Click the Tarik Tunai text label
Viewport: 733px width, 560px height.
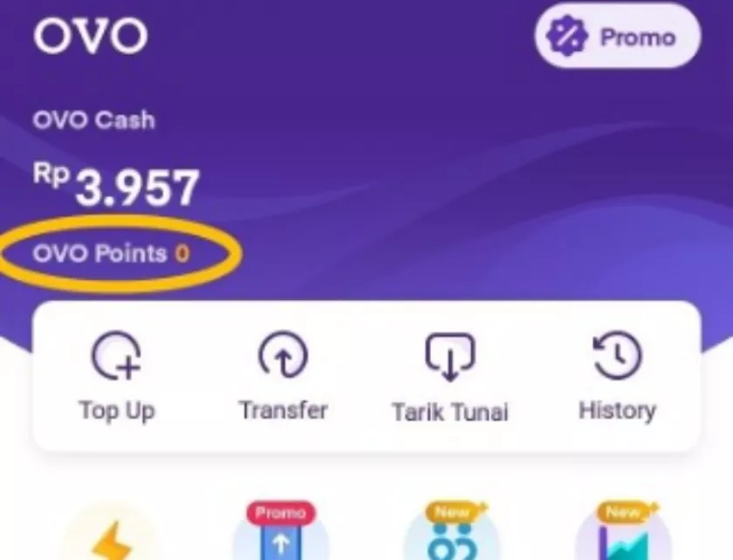tap(450, 412)
